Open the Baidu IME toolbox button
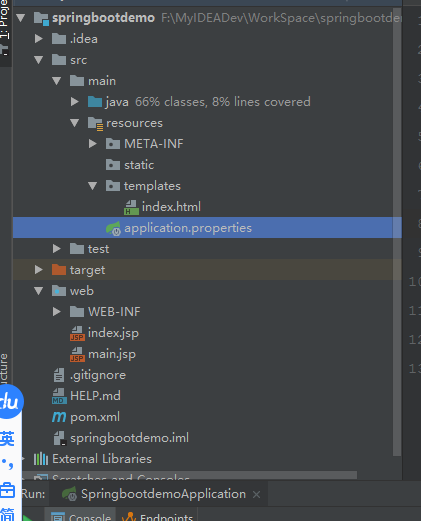The image size is (421, 521). pos(7,490)
